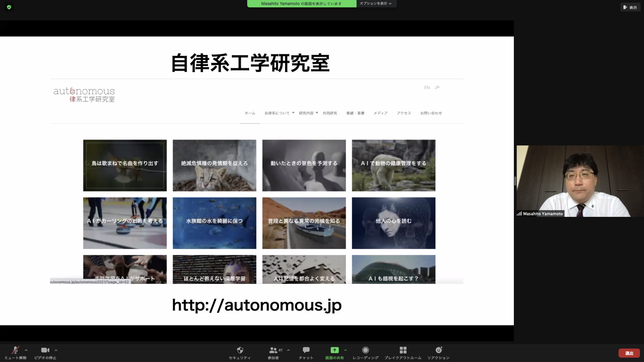Click the green Share Screen icon

click(334, 350)
